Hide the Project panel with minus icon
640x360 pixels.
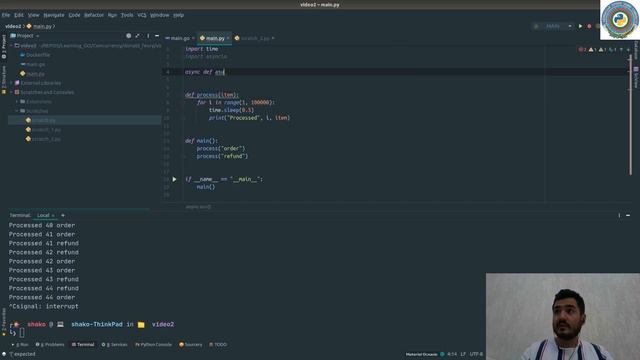(157, 36)
